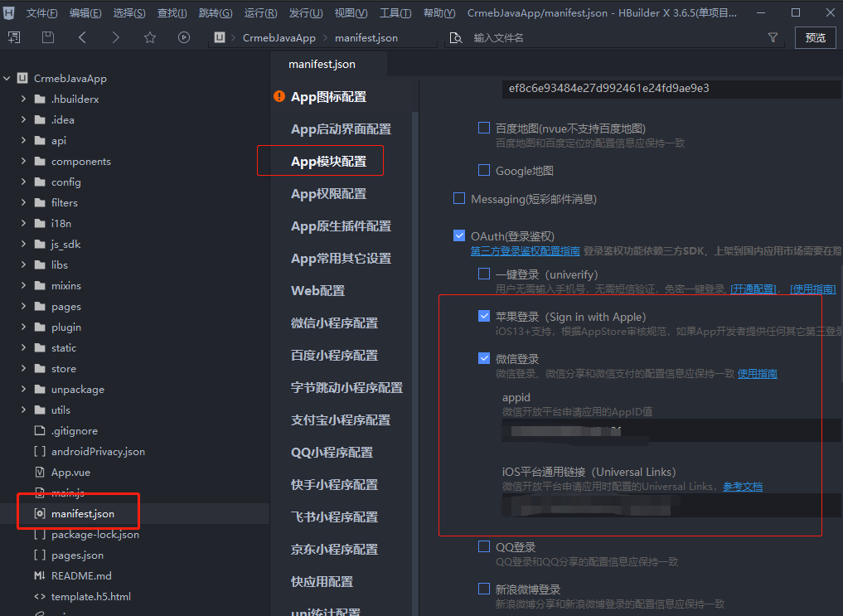Save the file with the toolbar save icon

click(x=48, y=37)
